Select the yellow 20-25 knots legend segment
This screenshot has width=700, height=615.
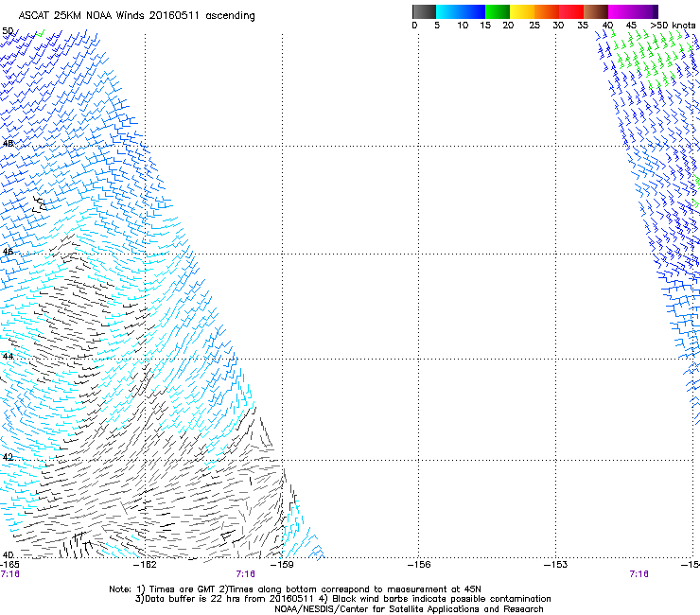point(522,11)
